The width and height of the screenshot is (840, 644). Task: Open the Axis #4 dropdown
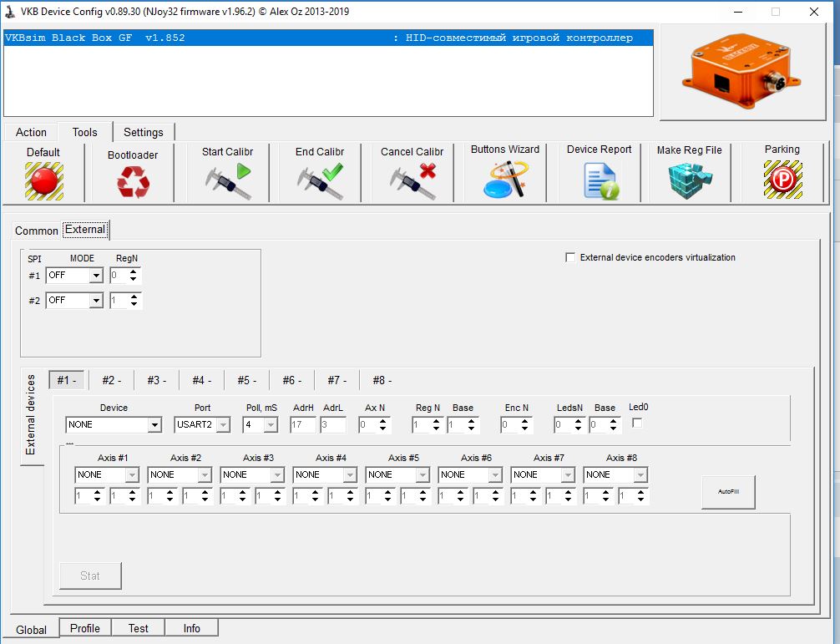coord(325,474)
